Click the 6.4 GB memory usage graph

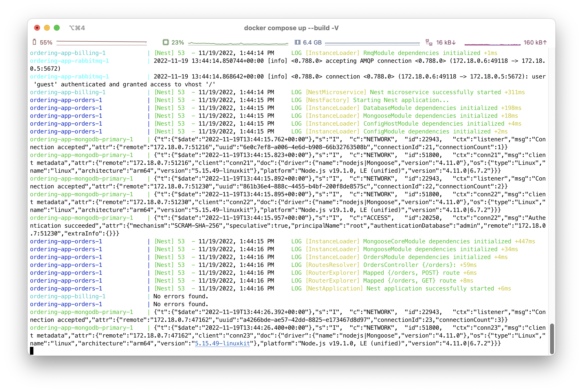click(x=372, y=43)
